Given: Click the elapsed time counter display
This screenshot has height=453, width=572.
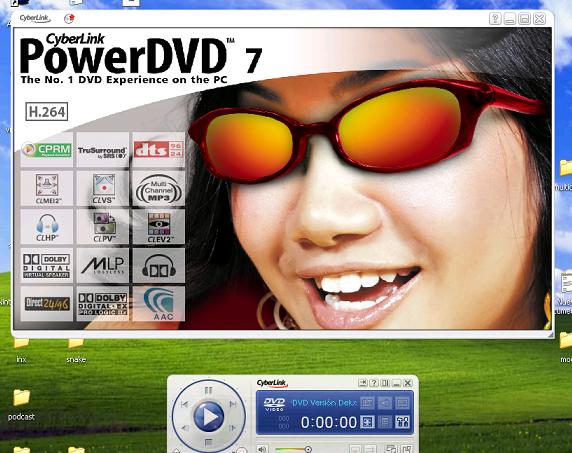Looking at the screenshot, I should coord(329,423).
